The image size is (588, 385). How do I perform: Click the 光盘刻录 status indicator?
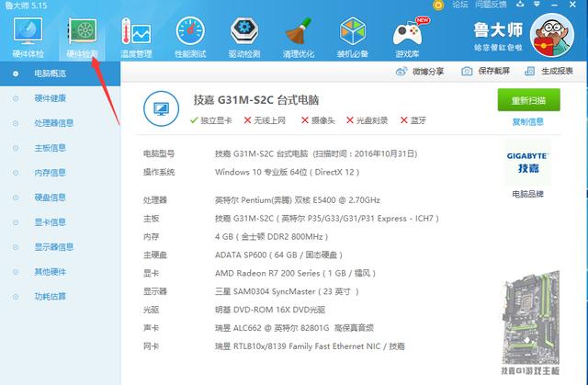(x=367, y=120)
